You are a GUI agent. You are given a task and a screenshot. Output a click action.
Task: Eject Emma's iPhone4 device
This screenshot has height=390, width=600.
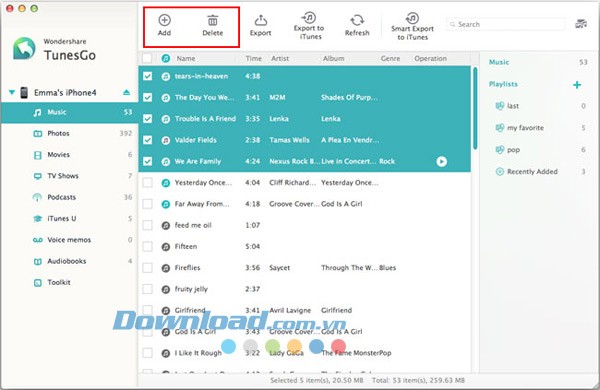tap(126, 92)
